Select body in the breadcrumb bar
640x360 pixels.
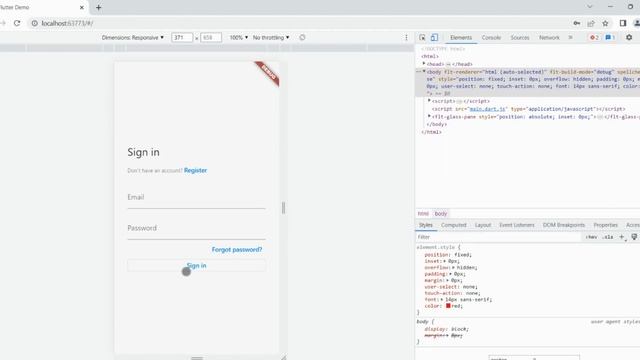(x=440, y=214)
